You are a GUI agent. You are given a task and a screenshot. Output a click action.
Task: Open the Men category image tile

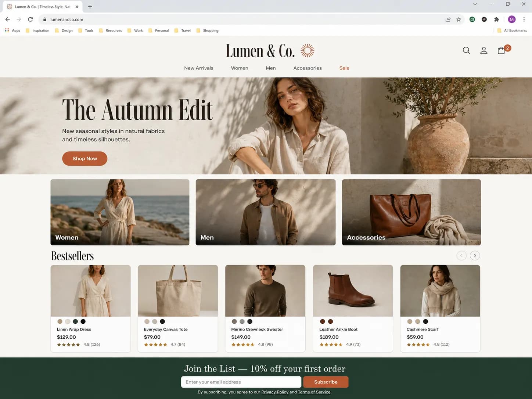point(265,212)
